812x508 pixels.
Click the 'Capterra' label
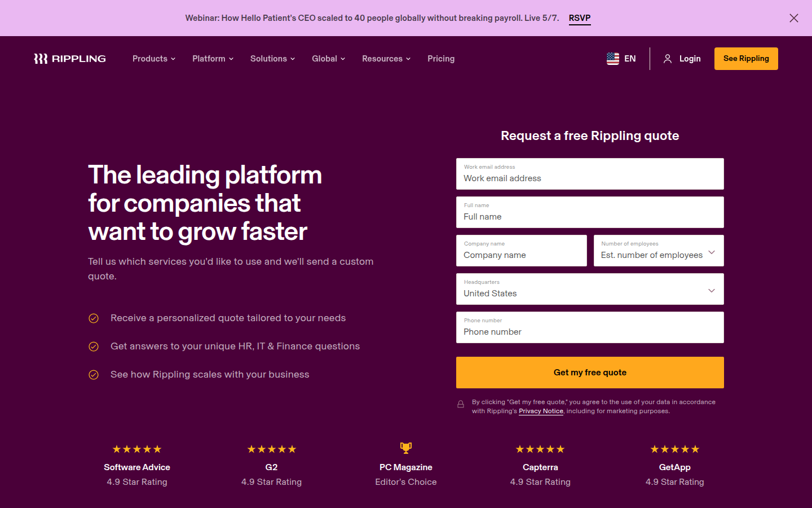click(540, 467)
